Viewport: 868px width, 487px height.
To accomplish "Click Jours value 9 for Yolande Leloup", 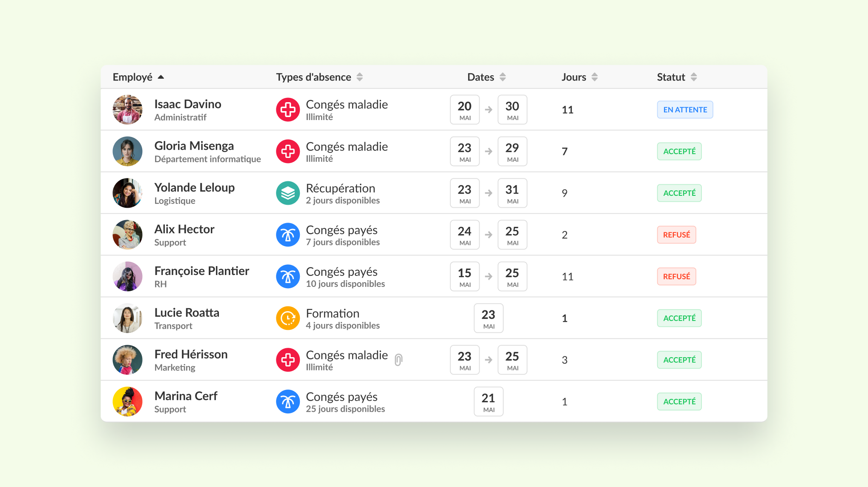I will pos(565,193).
